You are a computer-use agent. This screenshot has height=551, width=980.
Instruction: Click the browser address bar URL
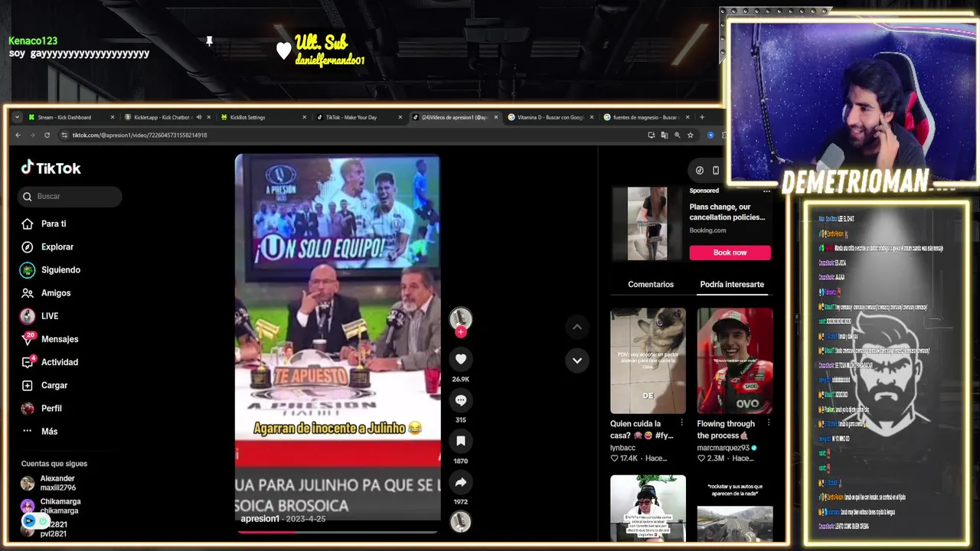pos(139,135)
